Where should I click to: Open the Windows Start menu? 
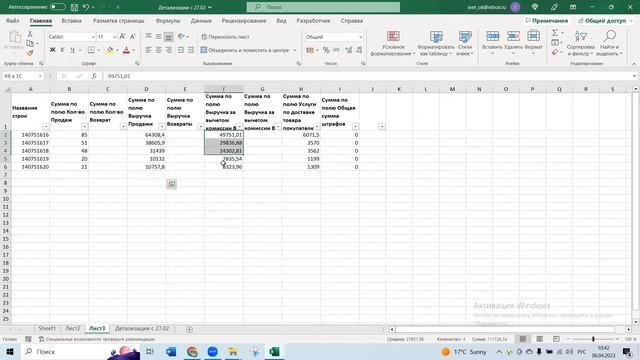click(10, 352)
